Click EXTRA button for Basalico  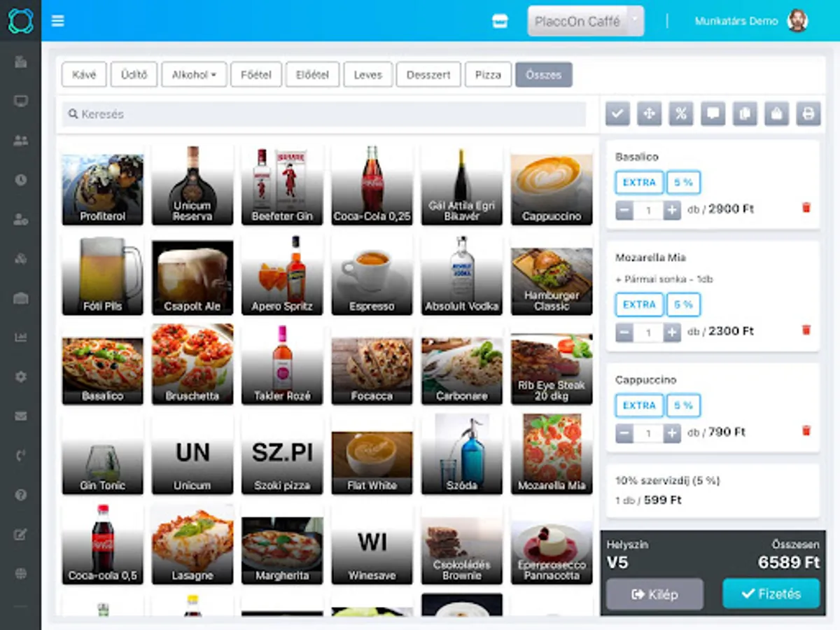tap(639, 182)
